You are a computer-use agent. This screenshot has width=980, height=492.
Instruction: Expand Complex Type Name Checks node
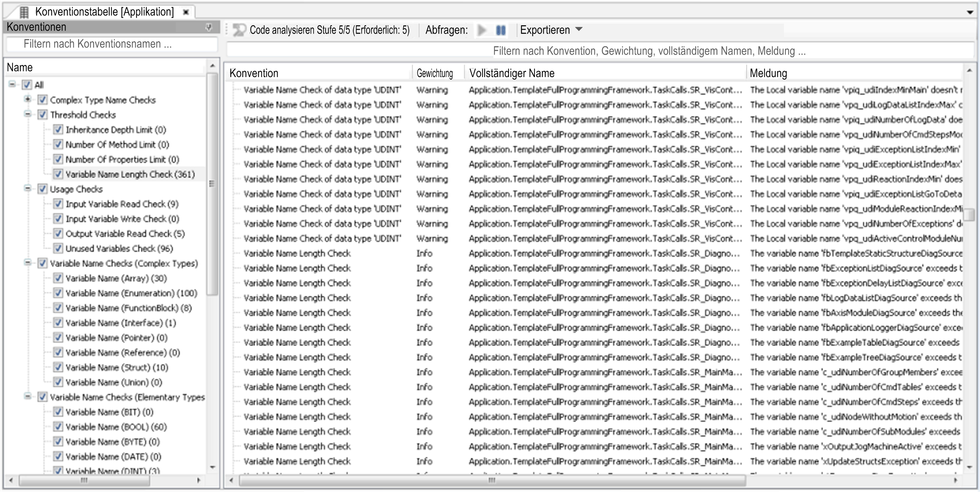(x=27, y=99)
